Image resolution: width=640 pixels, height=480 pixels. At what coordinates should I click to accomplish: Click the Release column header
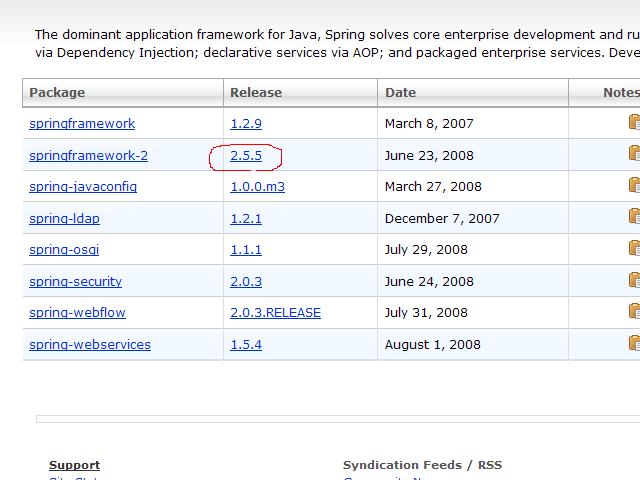point(300,93)
